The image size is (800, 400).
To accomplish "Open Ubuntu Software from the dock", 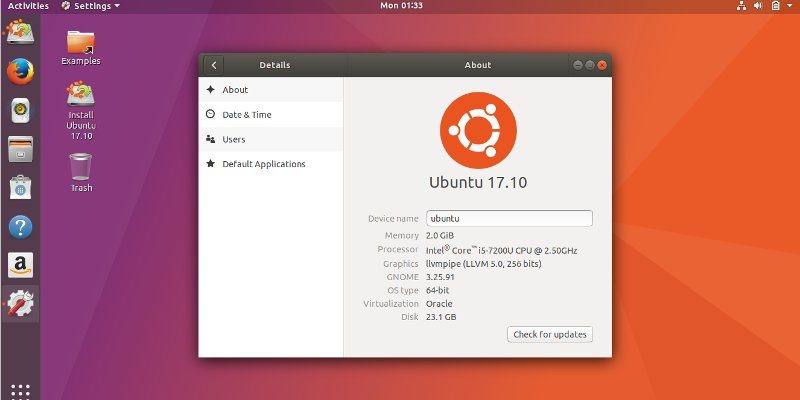I will click(x=20, y=188).
